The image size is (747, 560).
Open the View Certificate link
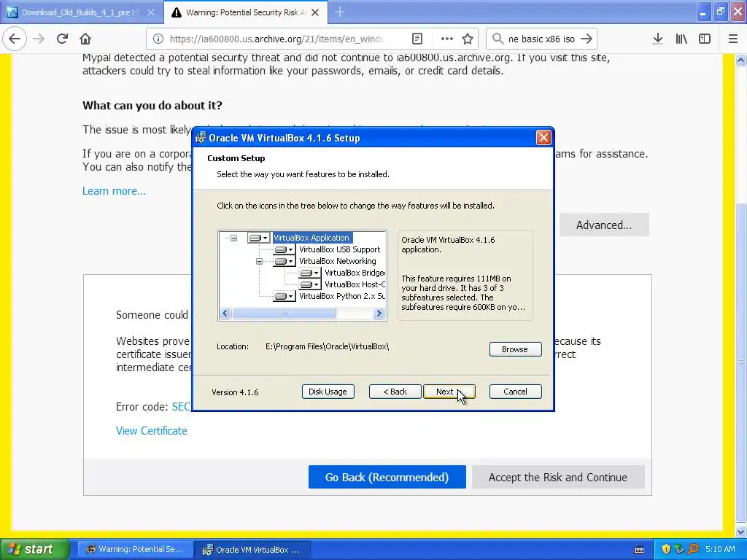pyautogui.click(x=152, y=430)
